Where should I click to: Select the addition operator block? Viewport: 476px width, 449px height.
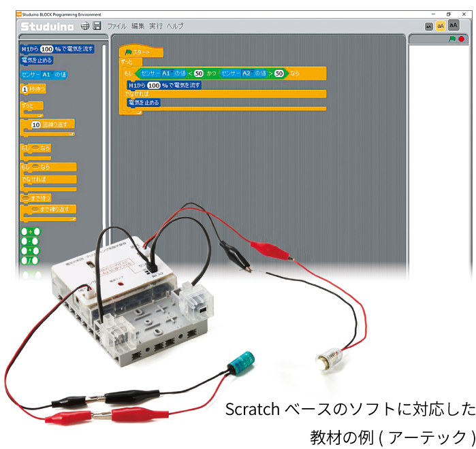(x=31, y=231)
